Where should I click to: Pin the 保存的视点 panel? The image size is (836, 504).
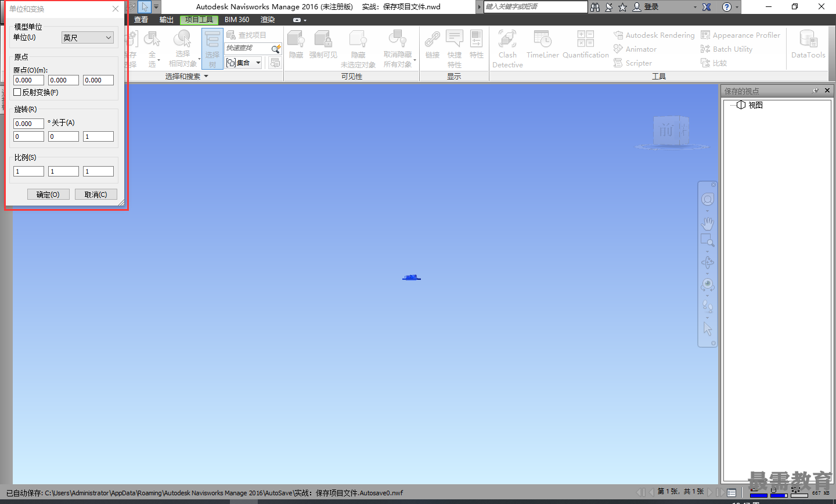(816, 91)
